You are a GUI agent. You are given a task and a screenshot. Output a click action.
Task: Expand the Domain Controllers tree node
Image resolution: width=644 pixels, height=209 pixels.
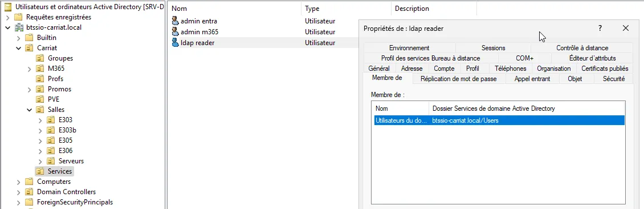point(18,192)
